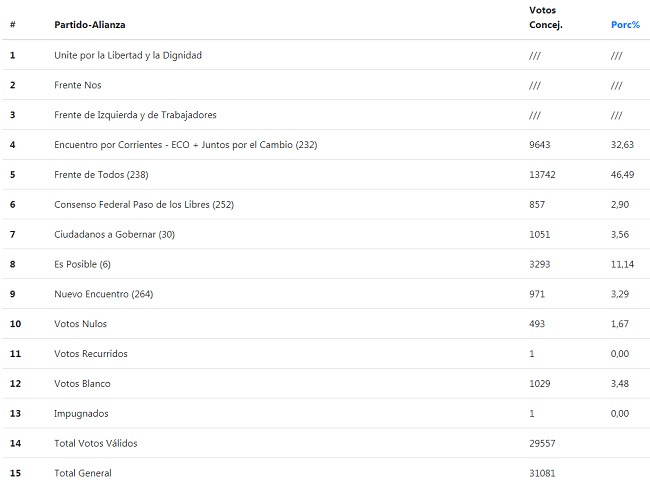Select the Votos Nulos row
The width and height of the screenshot is (650, 488).
(326, 324)
